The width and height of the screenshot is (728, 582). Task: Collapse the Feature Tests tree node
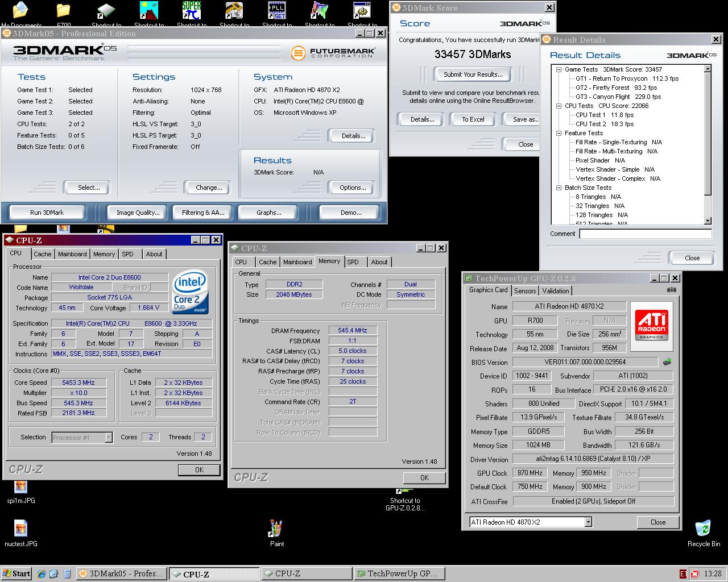559,133
